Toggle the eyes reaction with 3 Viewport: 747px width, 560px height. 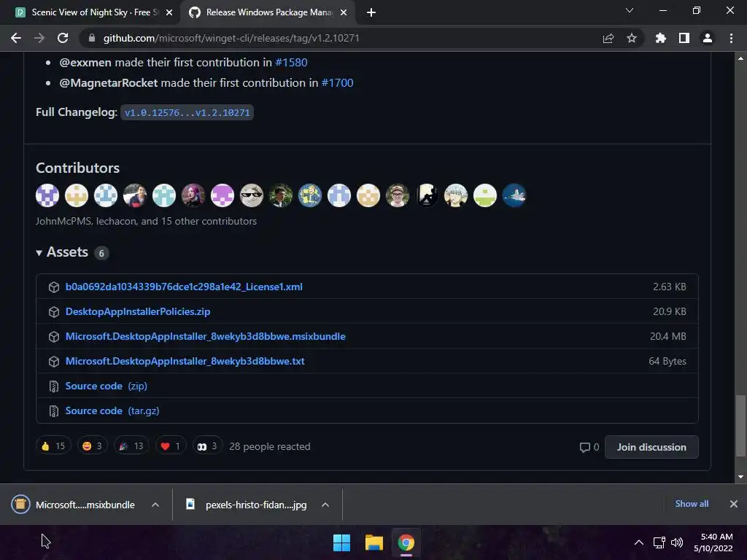pos(207,446)
